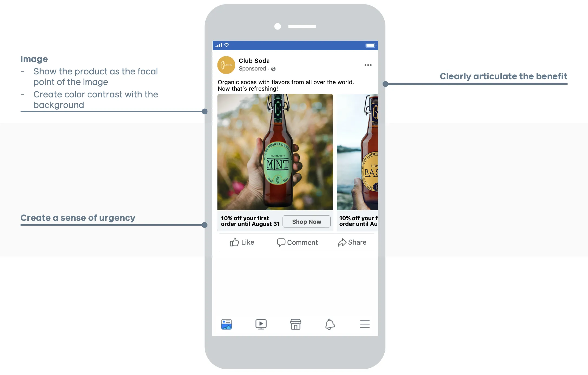Select the Blueberry Mint bottle carousel image

coord(275,152)
